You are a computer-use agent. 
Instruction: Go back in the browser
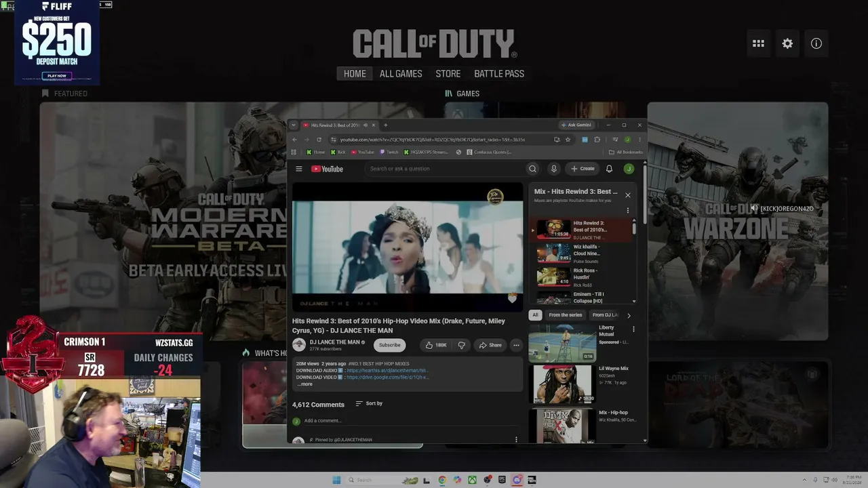pos(294,140)
